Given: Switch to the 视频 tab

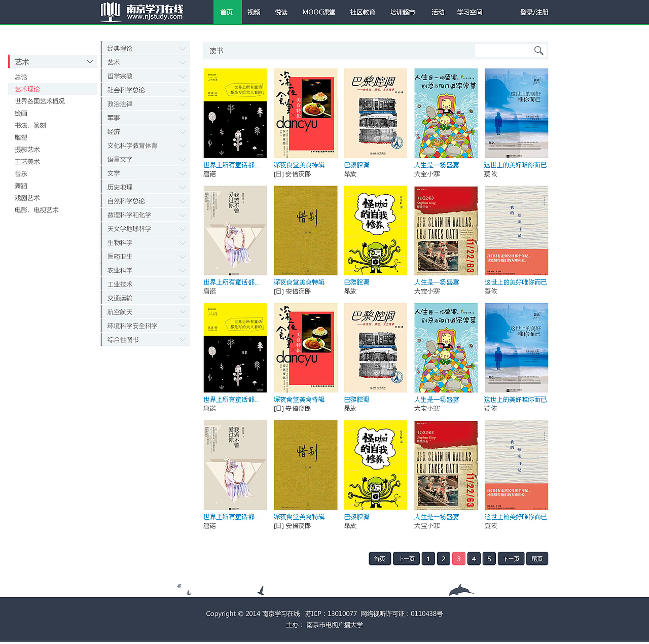Looking at the screenshot, I should (254, 12).
